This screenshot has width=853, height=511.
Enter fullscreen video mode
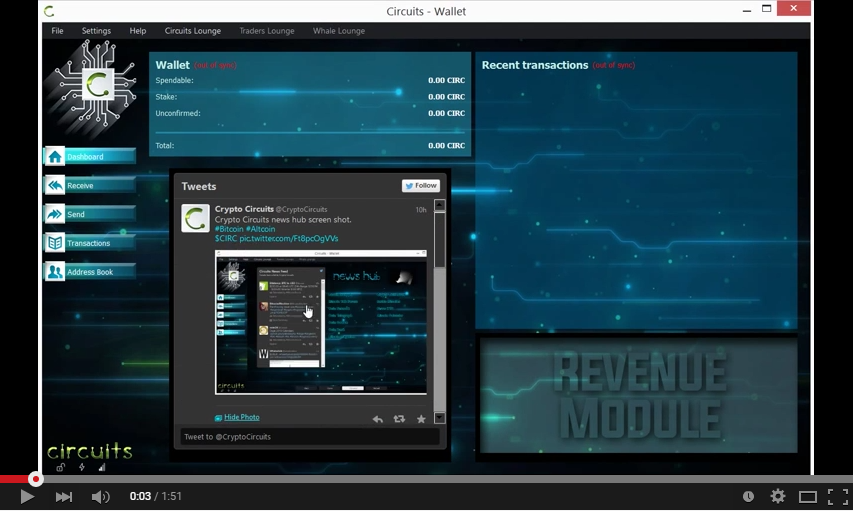coord(838,496)
